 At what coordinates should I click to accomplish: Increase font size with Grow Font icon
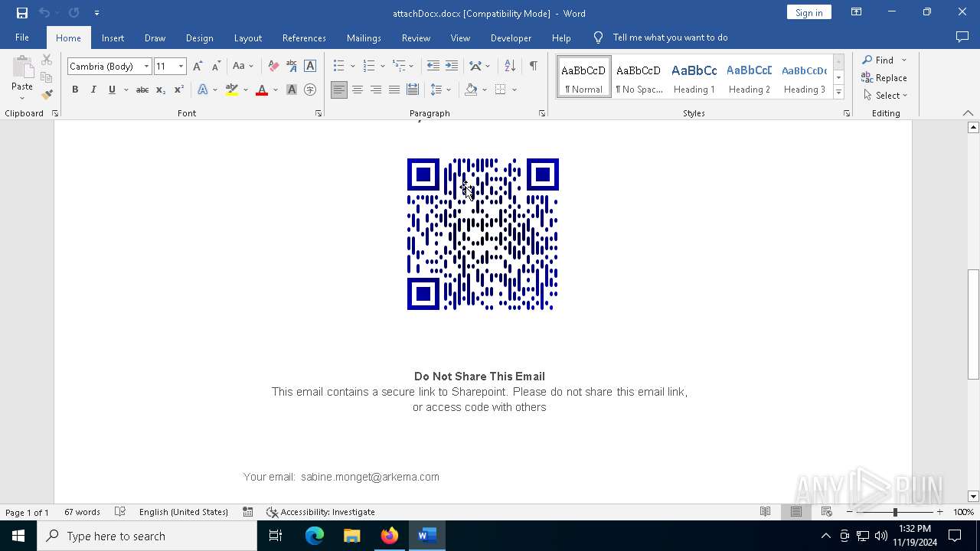(x=198, y=66)
